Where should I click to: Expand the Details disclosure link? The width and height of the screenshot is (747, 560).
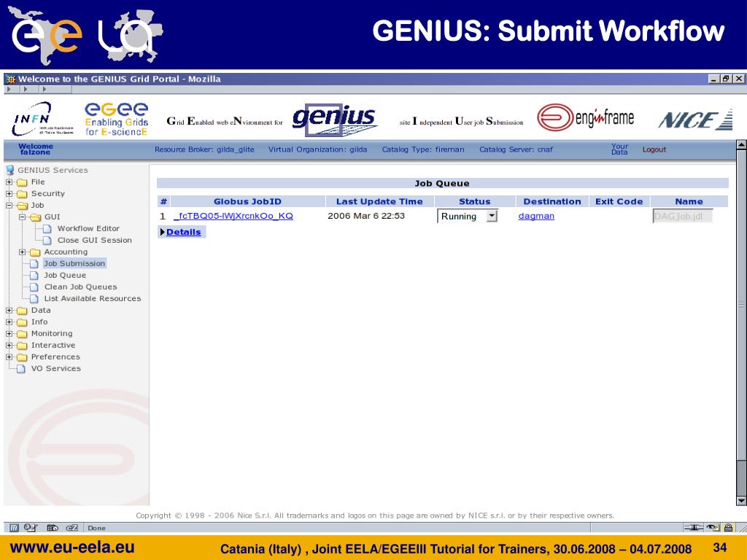tap(181, 233)
